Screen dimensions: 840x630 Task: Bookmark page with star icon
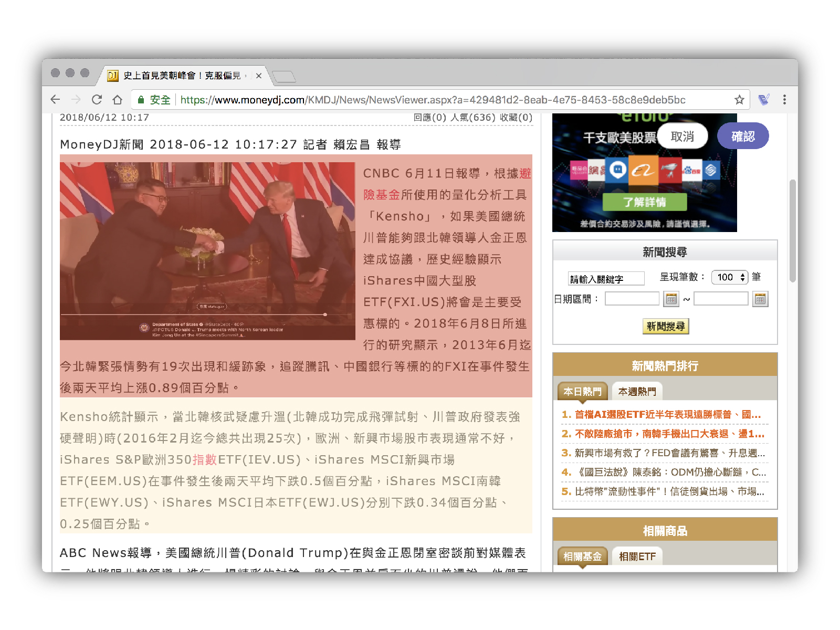point(739,100)
